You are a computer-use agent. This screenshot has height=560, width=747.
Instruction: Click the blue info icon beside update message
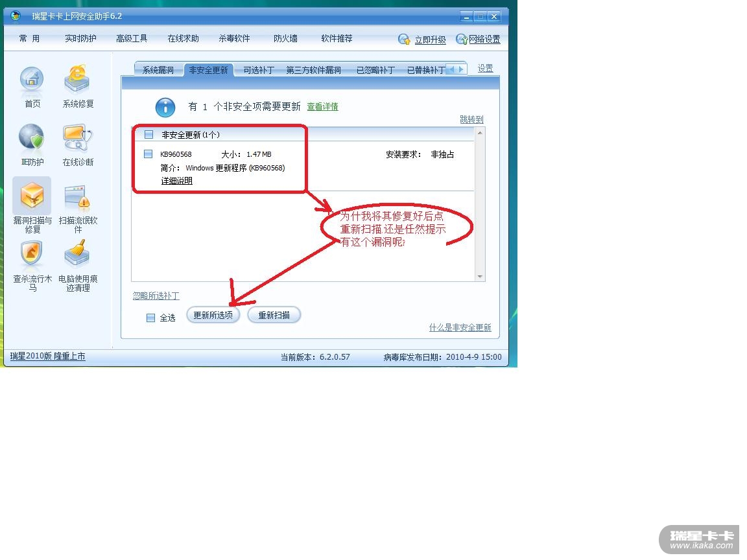tap(165, 108)
